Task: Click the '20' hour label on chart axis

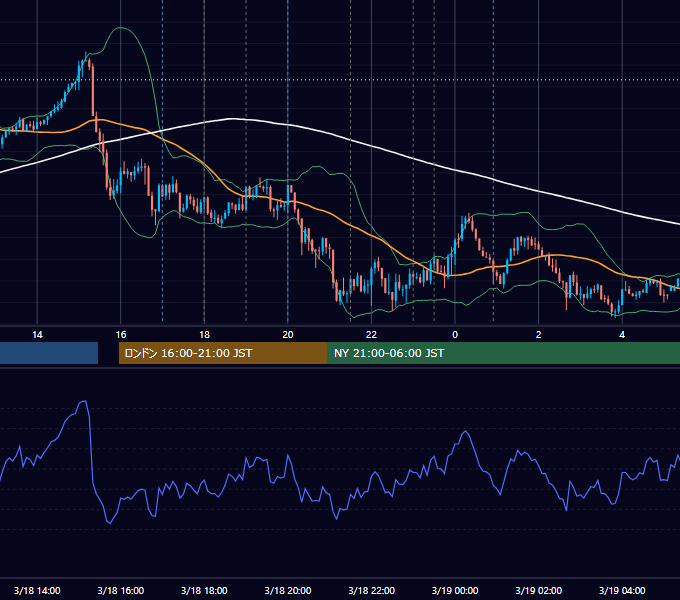Action: tap(288, 335)
